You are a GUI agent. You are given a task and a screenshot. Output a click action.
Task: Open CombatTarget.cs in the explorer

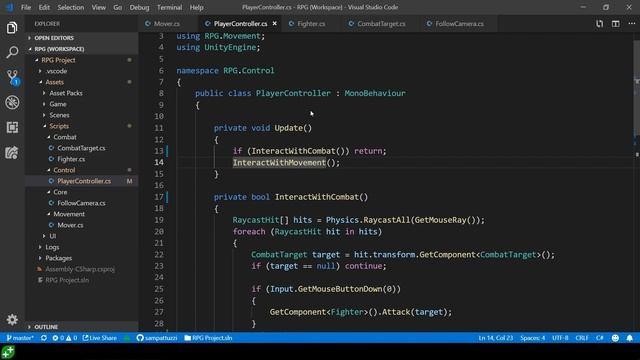82,148
